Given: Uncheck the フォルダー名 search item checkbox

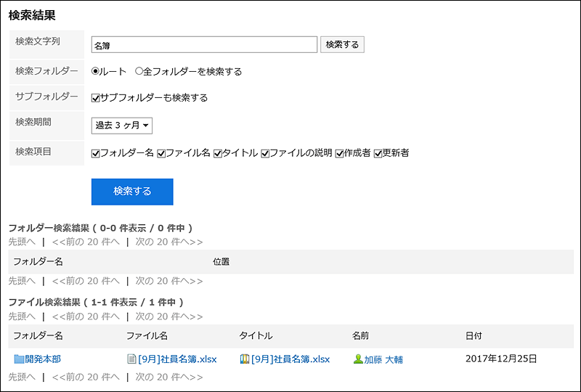Looking at the screenshot, I should point(96,153).
